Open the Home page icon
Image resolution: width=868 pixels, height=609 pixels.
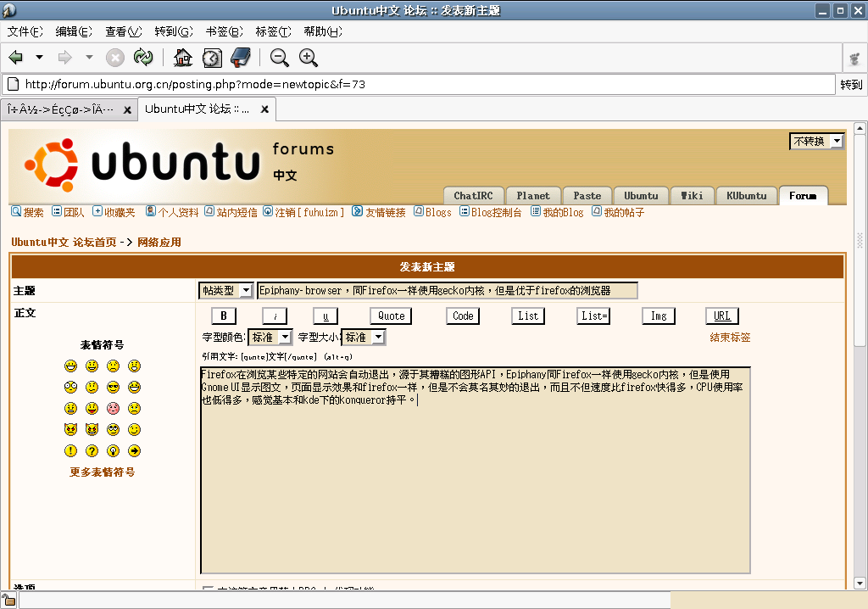pos(183,57)
